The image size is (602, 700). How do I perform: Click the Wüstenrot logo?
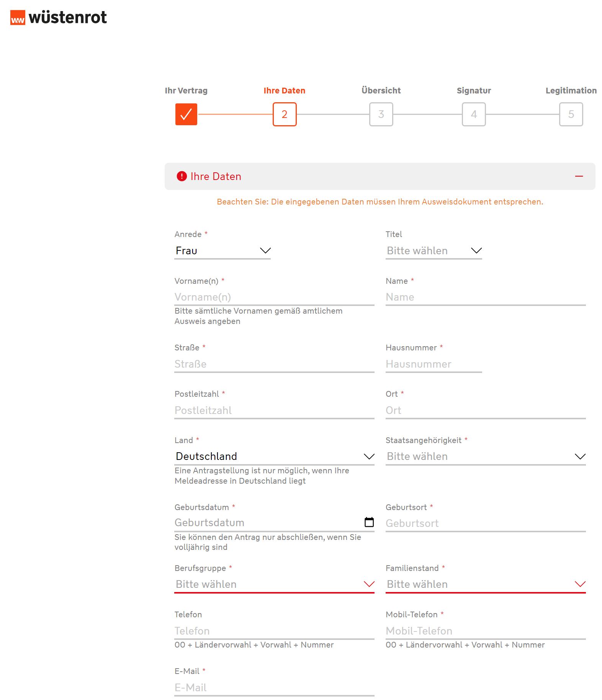coord(58,17)
